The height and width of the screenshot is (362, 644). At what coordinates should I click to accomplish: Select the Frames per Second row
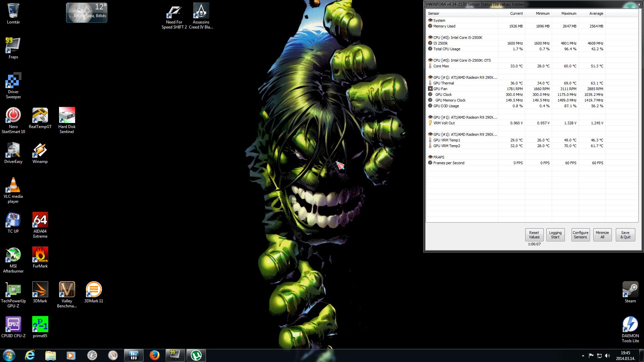coord(532,163)
